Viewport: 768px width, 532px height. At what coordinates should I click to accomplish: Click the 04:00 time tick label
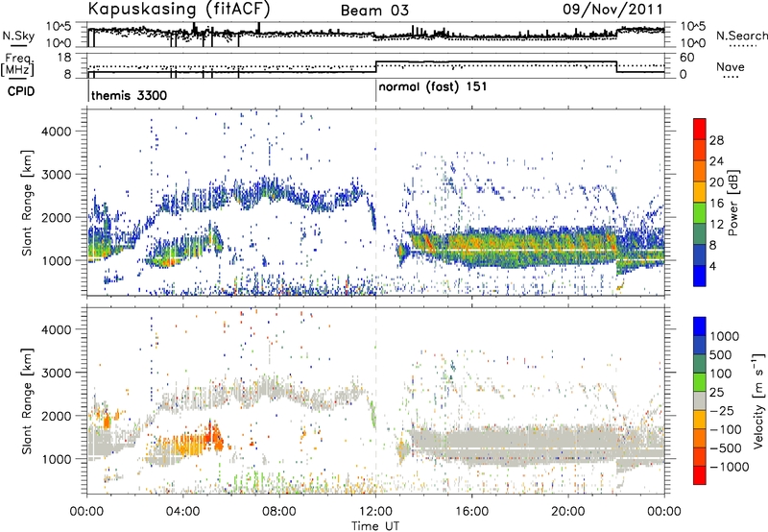[183, 512]
